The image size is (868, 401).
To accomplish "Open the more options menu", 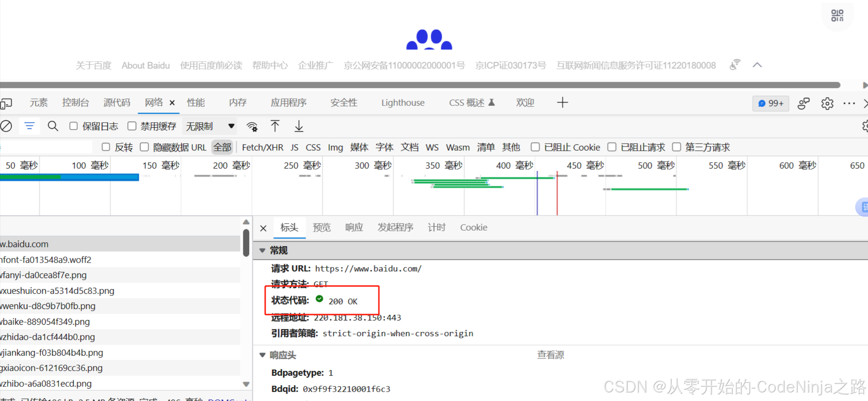I will [x=849, y=103].
